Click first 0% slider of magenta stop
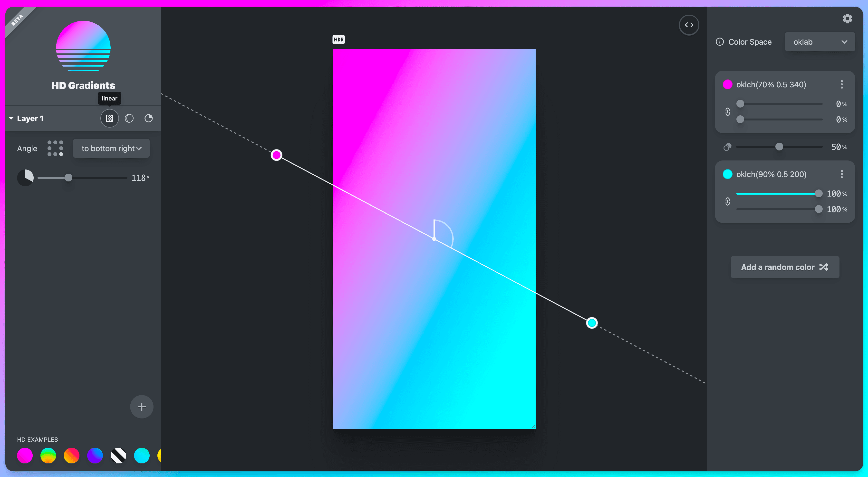Screen dimensions: 868x477 coord(779,104)
